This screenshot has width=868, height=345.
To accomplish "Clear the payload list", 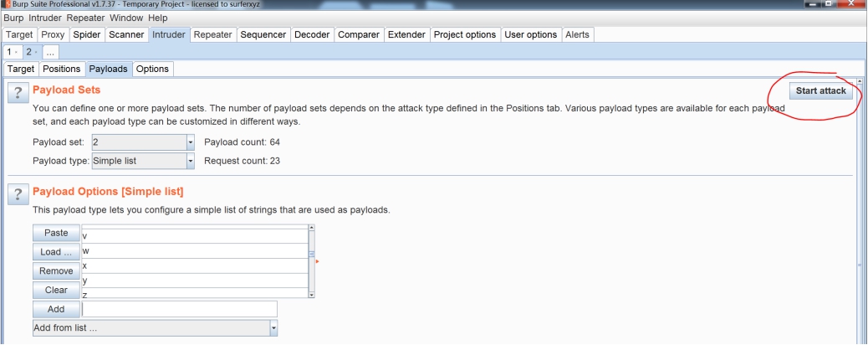I will [57, 290].
